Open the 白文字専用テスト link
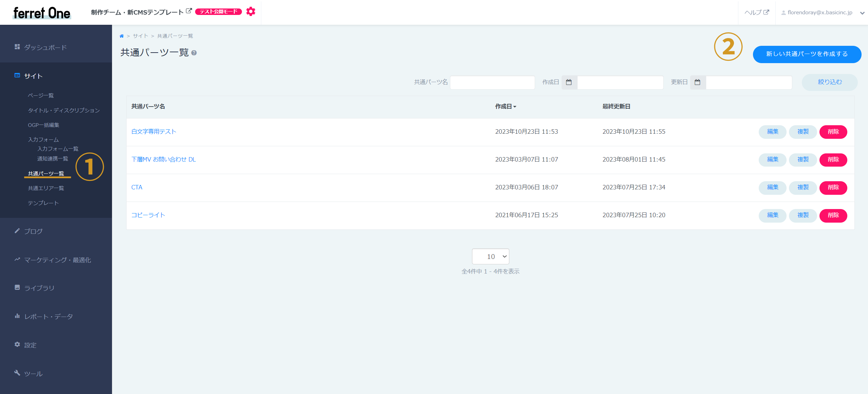This screenshot has width=868, height=394. 154,132
